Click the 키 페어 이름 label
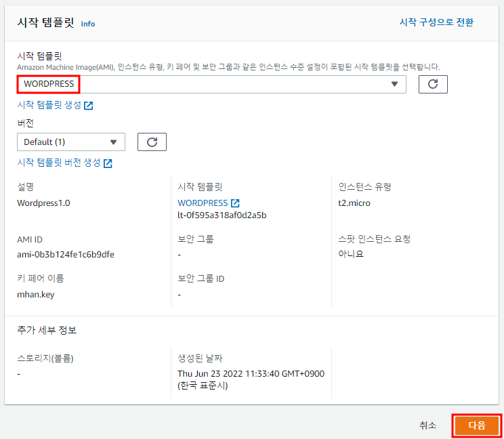This screenshot has width=504, height=439. coord(41,278)
